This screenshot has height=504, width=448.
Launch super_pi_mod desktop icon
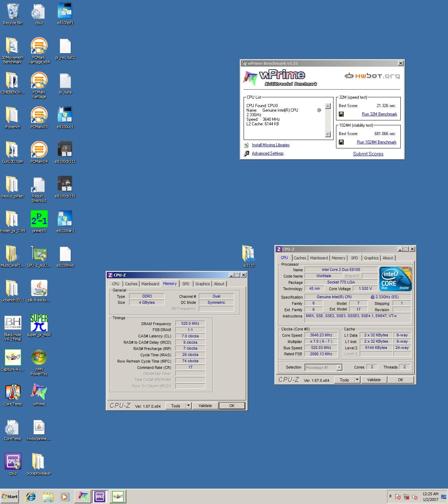(39, 326)
